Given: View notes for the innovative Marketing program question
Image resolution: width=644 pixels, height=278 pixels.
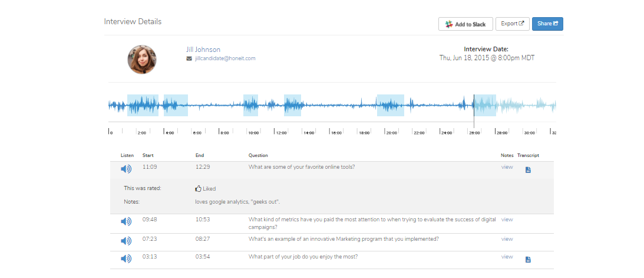Looking at the screenshot, I should pos(507,239).
